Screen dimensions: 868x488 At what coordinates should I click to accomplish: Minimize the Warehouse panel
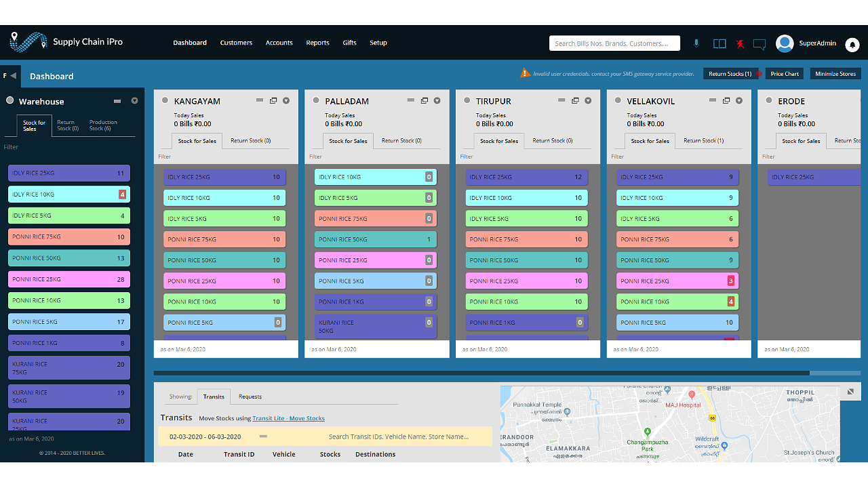(117, 101)
